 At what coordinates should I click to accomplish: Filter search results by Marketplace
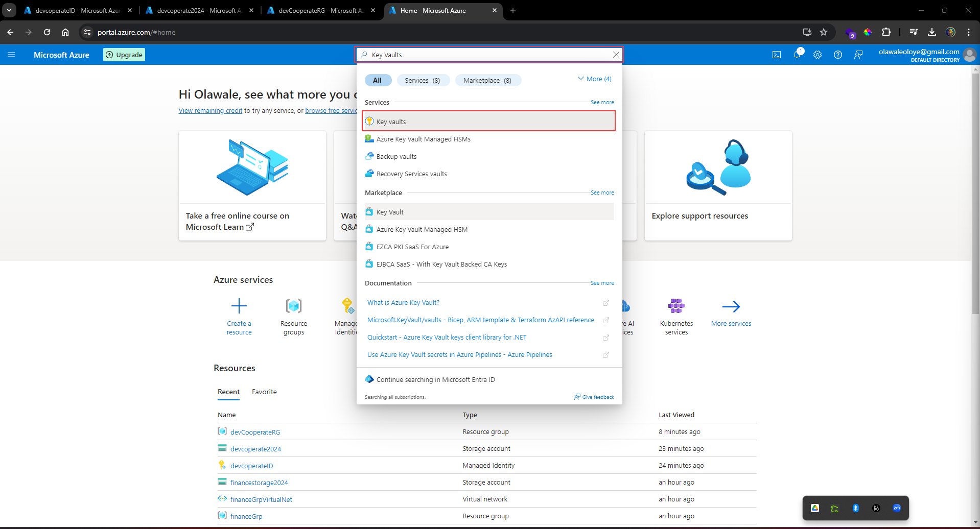[487, 80]
